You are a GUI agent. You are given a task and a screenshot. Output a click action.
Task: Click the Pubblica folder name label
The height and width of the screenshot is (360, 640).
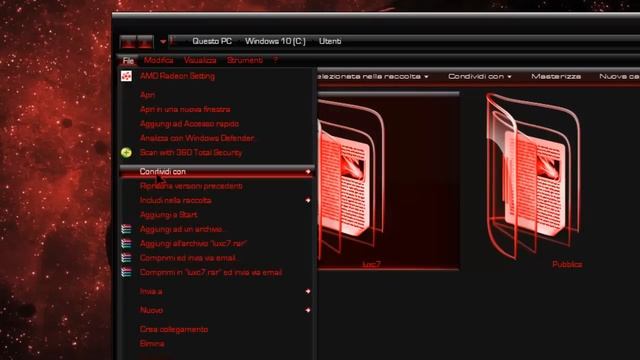pos(567,264)
